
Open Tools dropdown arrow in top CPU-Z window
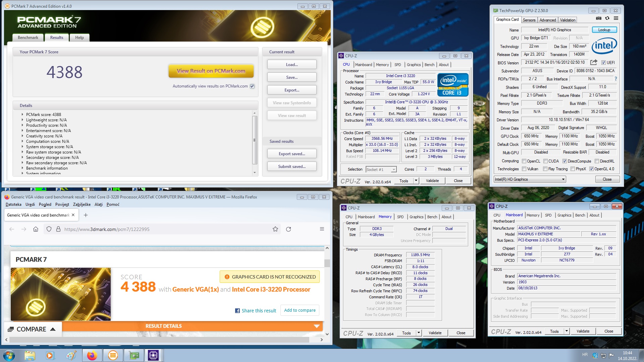coord(416,181)
